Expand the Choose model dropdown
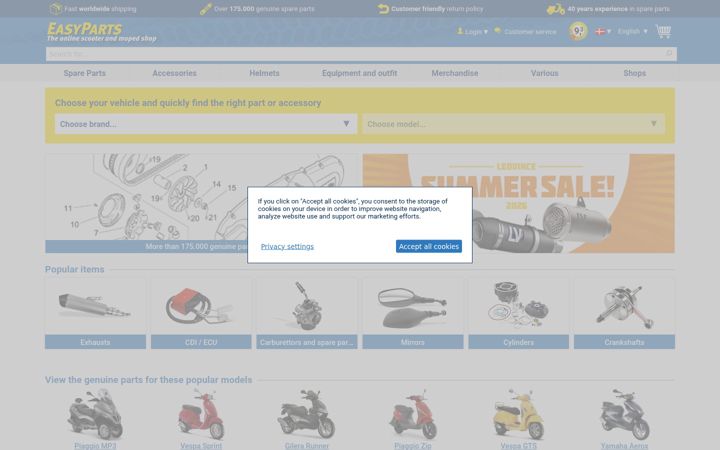720x450 pixels. (513, 124)
